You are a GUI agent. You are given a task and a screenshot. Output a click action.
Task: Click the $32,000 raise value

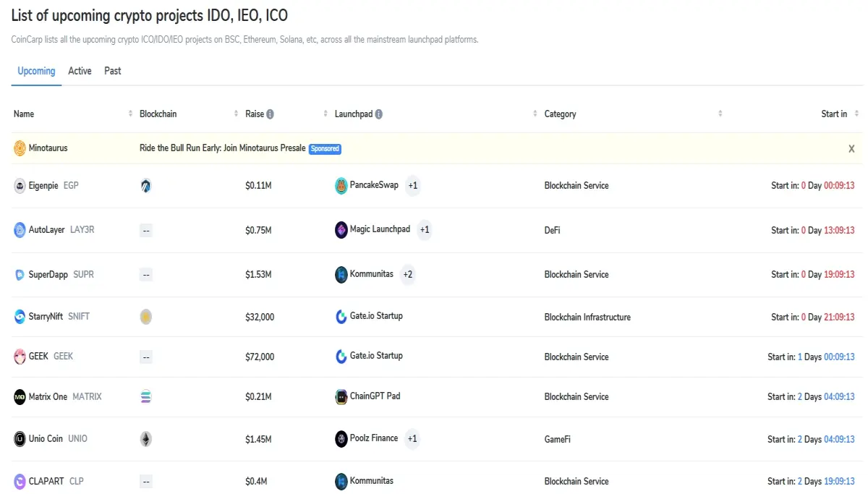point(260,317)
